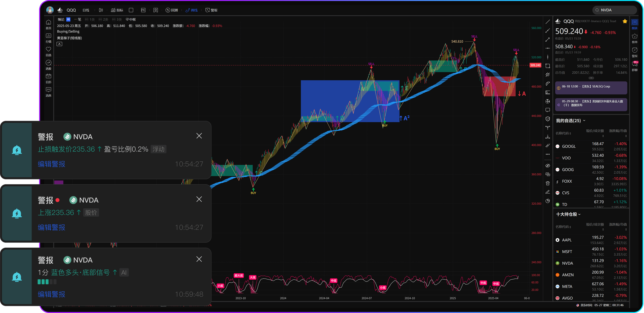This screenshot has width=644, height=313.
Task: Collapse the indicator list arrow box
Action: [x=59, y=44]
